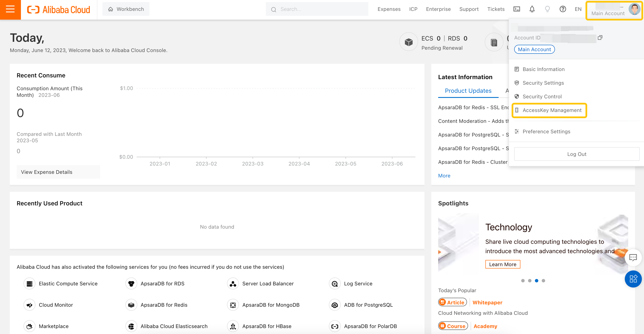Click the Log Out button
Viewport: 644px width, 334px height.
(x=577, y=154)
